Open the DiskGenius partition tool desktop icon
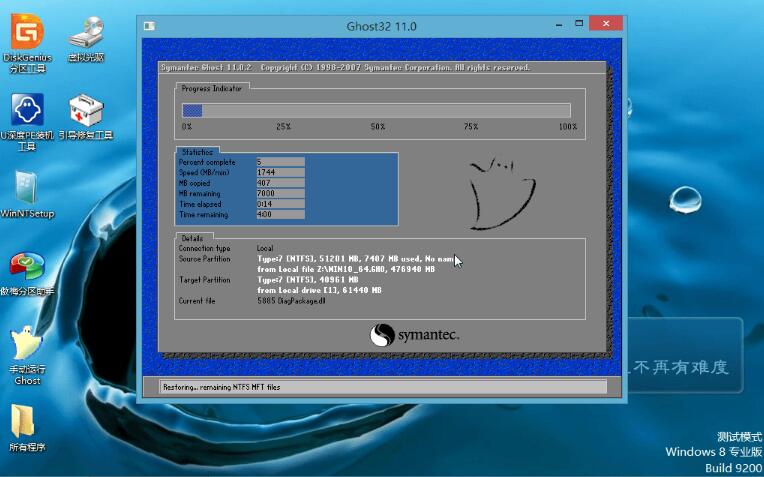This screenshot has width=764, height=477. coord(27,43)
